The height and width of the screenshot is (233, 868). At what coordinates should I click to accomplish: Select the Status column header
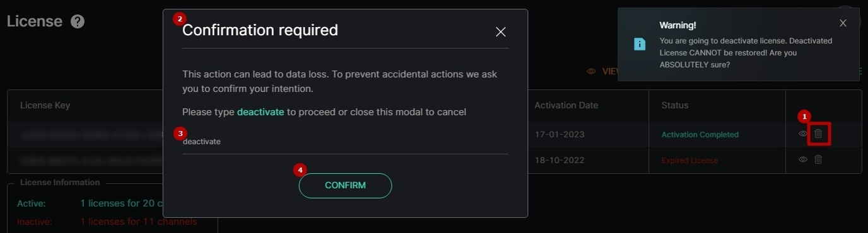[675, 105]
